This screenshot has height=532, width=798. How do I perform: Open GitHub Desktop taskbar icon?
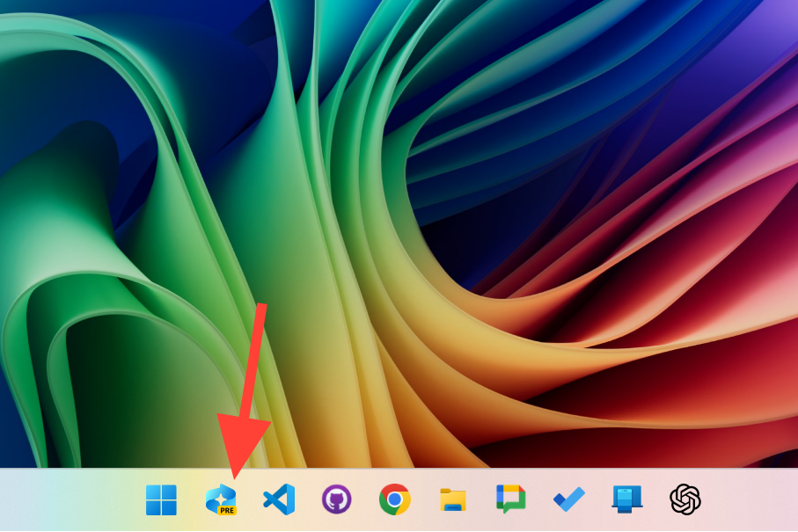pyautogui.click(x=336, y=499)
